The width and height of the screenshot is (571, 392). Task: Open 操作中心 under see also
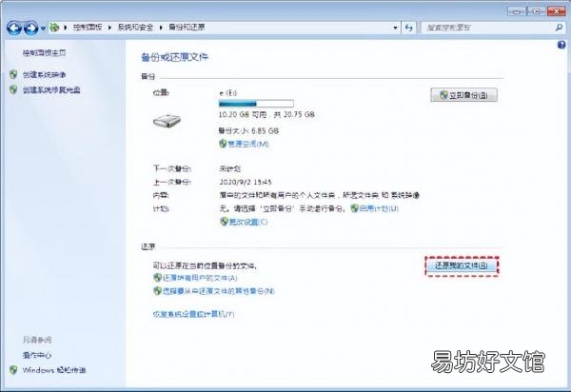point(37,355)
